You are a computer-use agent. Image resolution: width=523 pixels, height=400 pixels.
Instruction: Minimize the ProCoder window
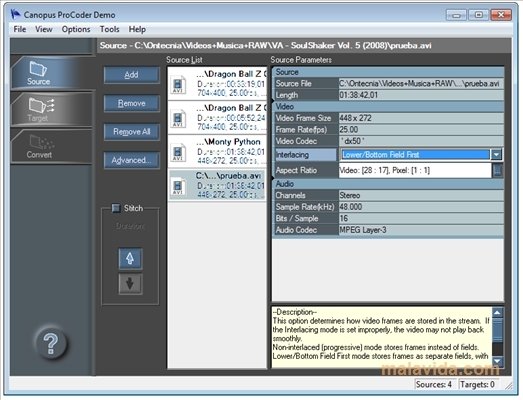[x=456, y=15]
